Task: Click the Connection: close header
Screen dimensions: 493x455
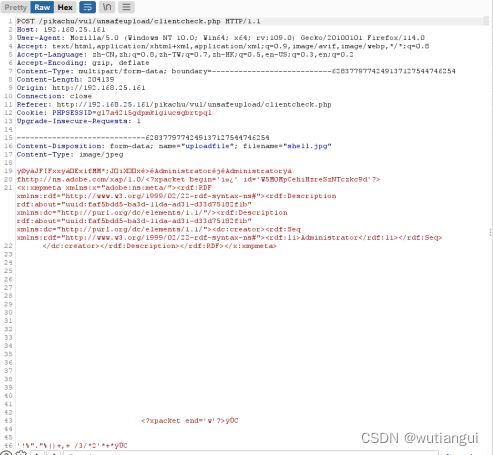Action: click(54, 96)
